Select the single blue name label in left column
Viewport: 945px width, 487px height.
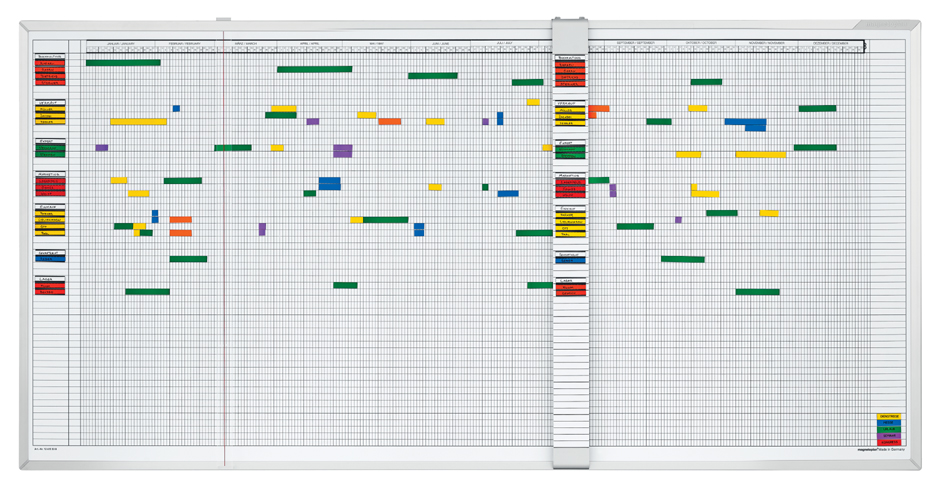click(x=50, y=260)
